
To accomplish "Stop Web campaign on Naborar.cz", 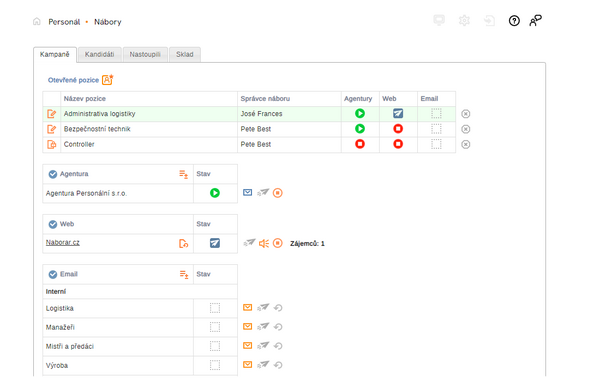I will pyautogui.click(x=278, y=243).
